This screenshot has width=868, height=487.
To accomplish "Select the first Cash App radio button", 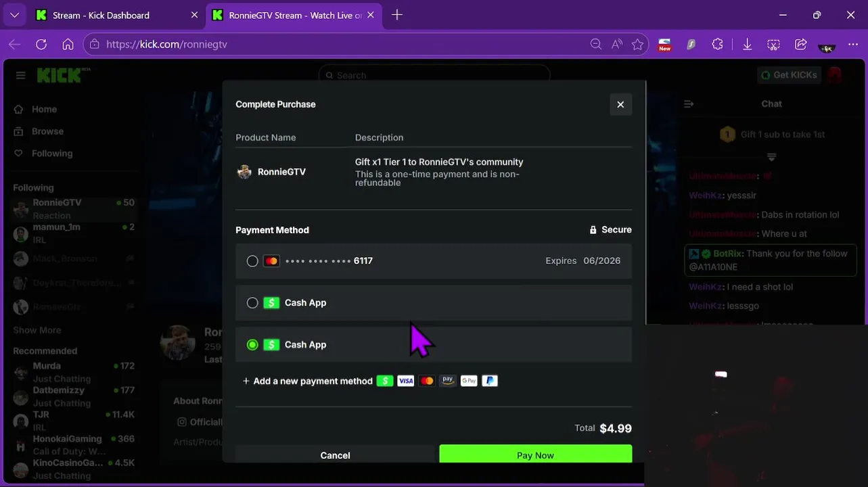I will click(x=252, y=303).
